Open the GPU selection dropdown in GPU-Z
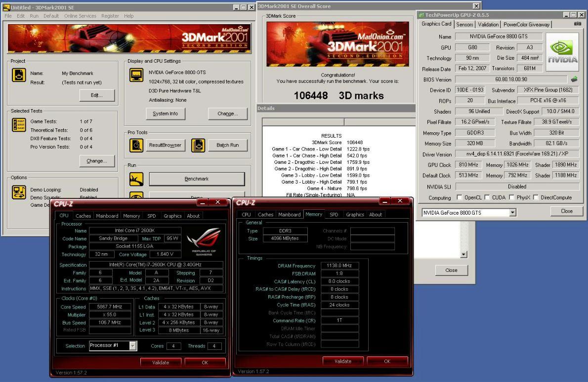The image size is (588, 382). pos(512,213)
